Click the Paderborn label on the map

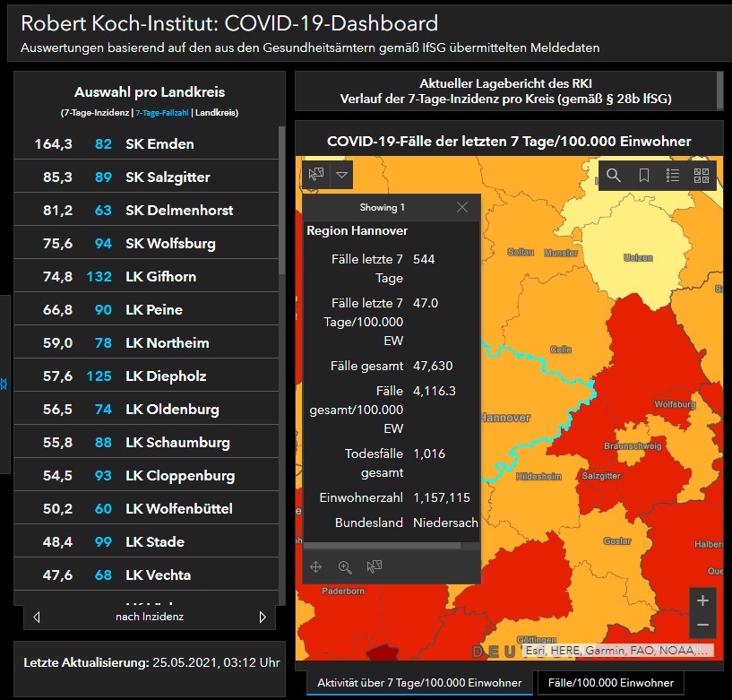point(342,591)
